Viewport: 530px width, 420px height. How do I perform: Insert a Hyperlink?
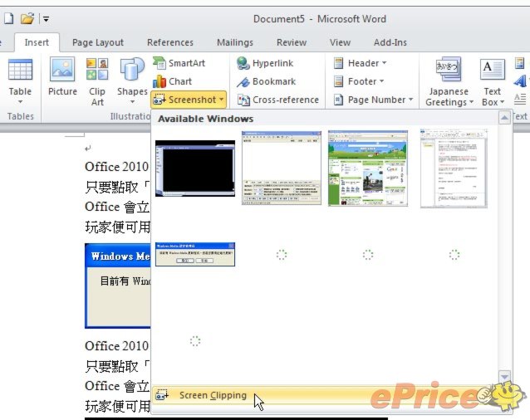pos(265,63)
